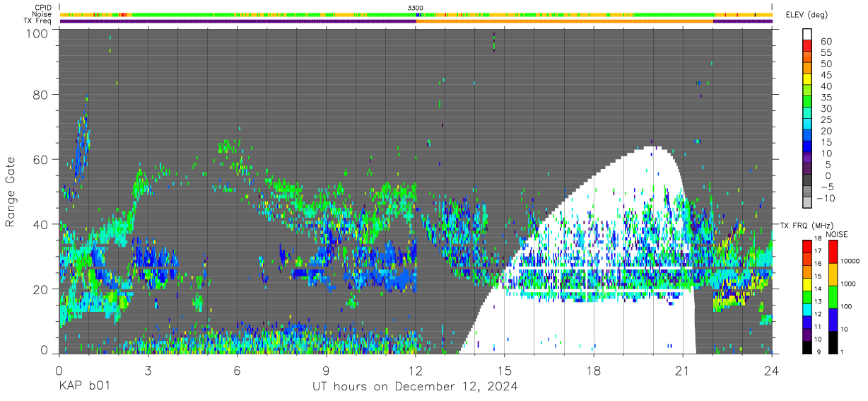The image size is (868, 401).
Task: Click the ELEV (deg) colorbar title
Action: (x=807, y=15)
